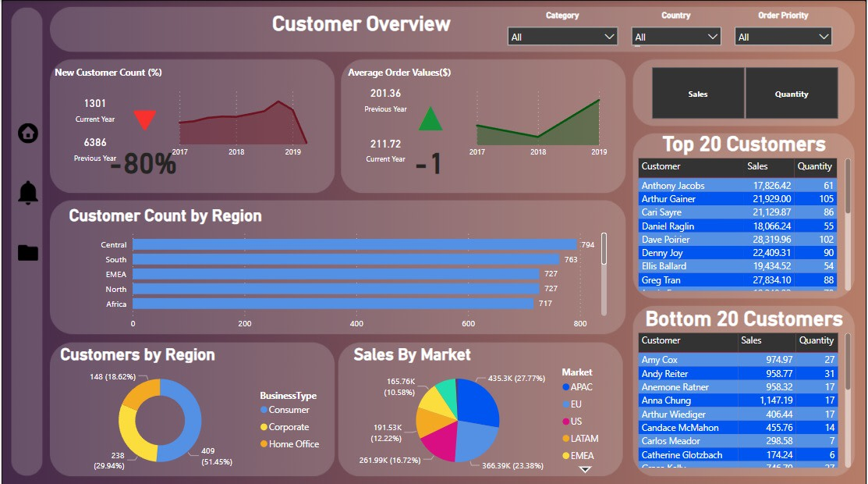Open the Home page icon in sidebar
The width and height of the screenshot is (868, 484).
click(27, 133)
